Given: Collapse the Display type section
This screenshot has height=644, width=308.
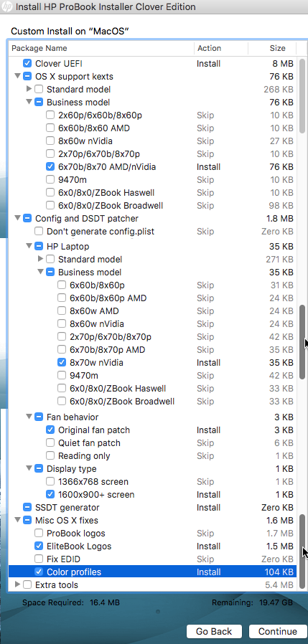Looking at the screenshot, I should (29, 468).
